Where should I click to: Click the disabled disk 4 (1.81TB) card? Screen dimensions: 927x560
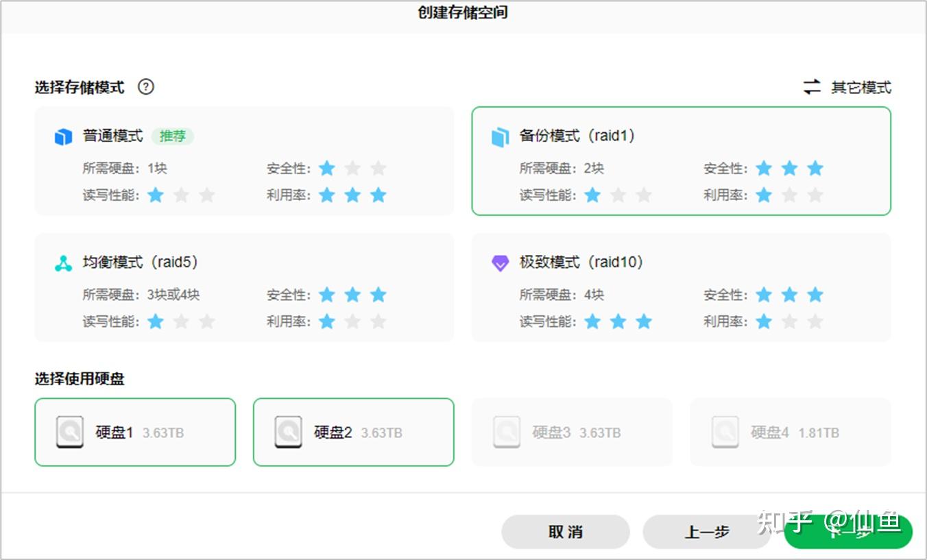click(791, 433)
